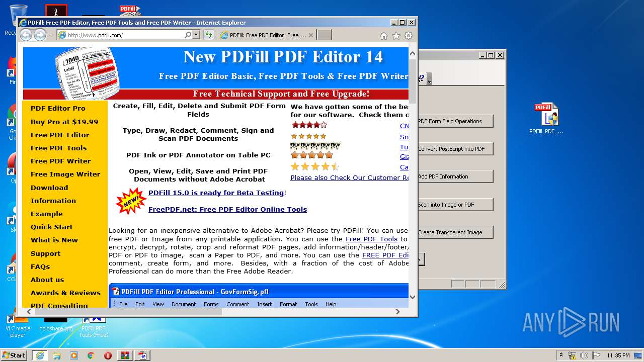Open Google Chrome from taskbar

click(91, 355)
